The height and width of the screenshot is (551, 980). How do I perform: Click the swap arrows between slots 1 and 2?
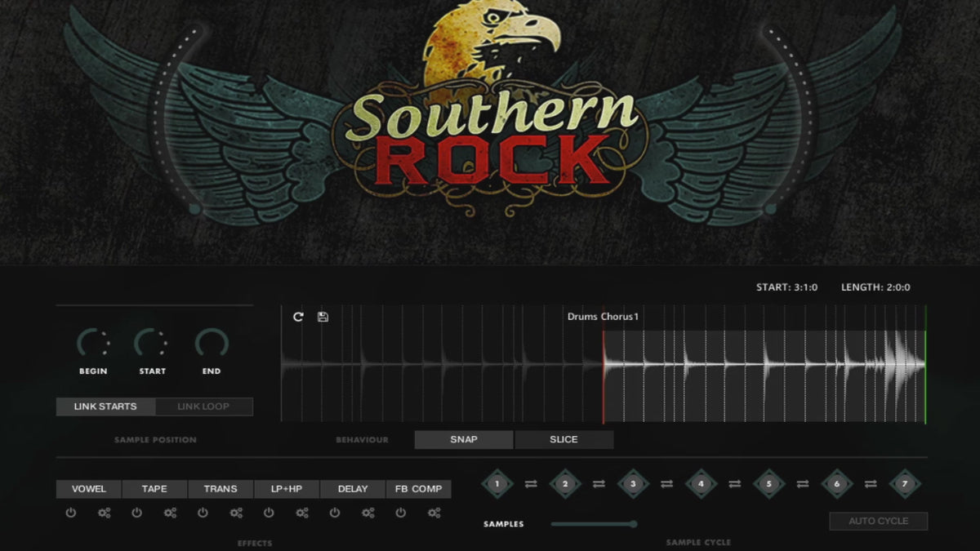(x=531, y=484)
